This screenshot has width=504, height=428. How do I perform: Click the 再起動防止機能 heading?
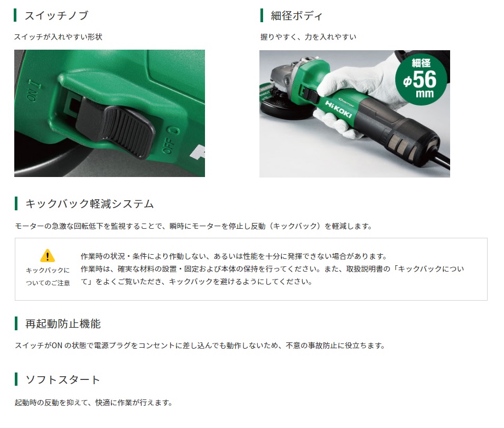pyautogui.click(x=63, y=323)
